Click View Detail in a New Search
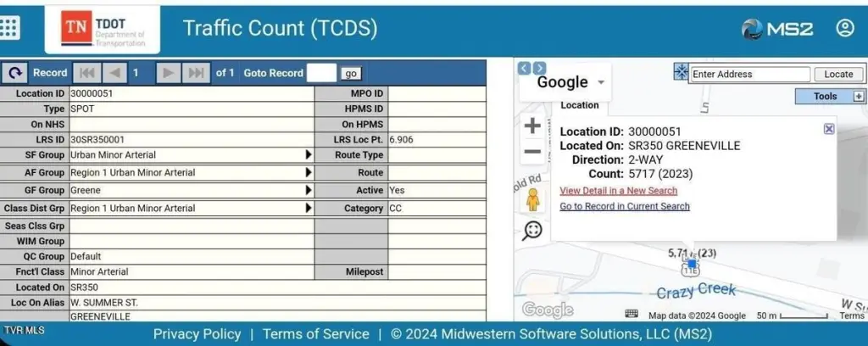This screenshot has height=346, width=868. pyautogui.click(x=618, y=191)
